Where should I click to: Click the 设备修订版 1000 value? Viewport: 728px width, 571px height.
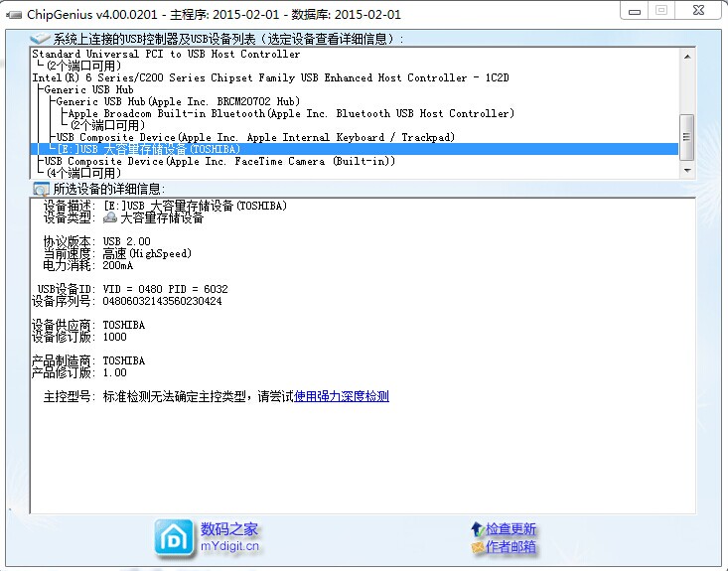point(114,337)
